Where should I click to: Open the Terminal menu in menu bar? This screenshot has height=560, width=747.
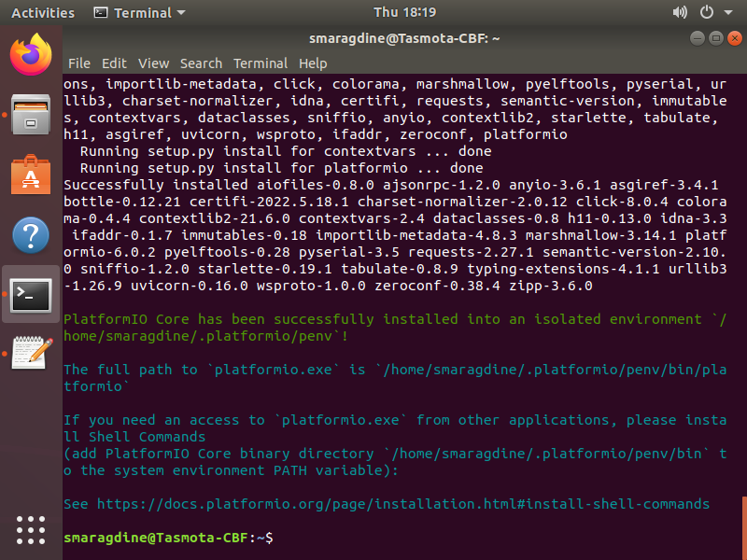261,63
